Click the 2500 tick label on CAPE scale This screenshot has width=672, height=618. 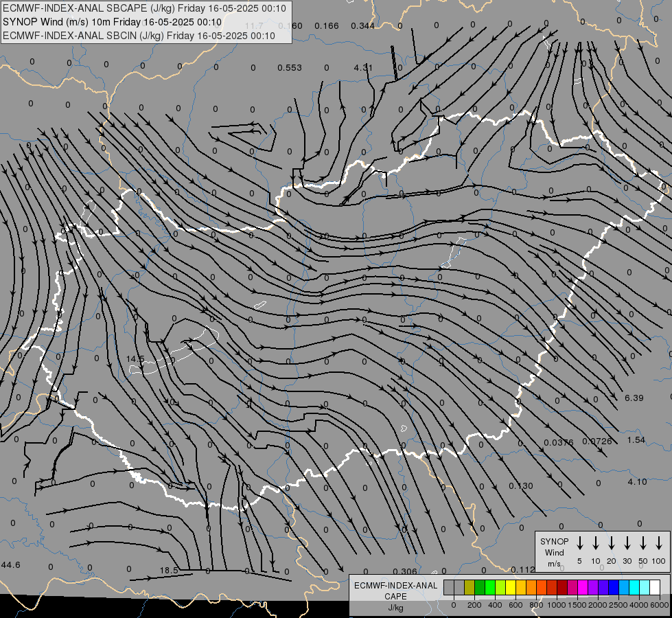618,605
